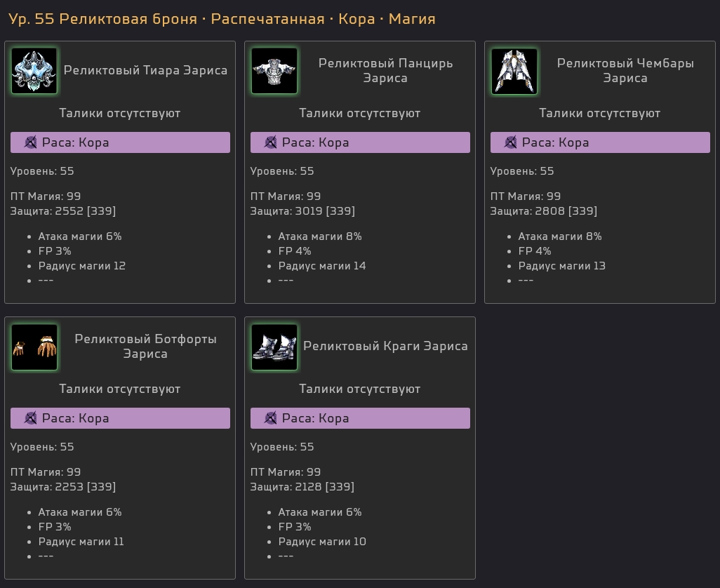Select the 'Защита: 3019 [339]' value

pyautogui.click(x=302, y=211)
